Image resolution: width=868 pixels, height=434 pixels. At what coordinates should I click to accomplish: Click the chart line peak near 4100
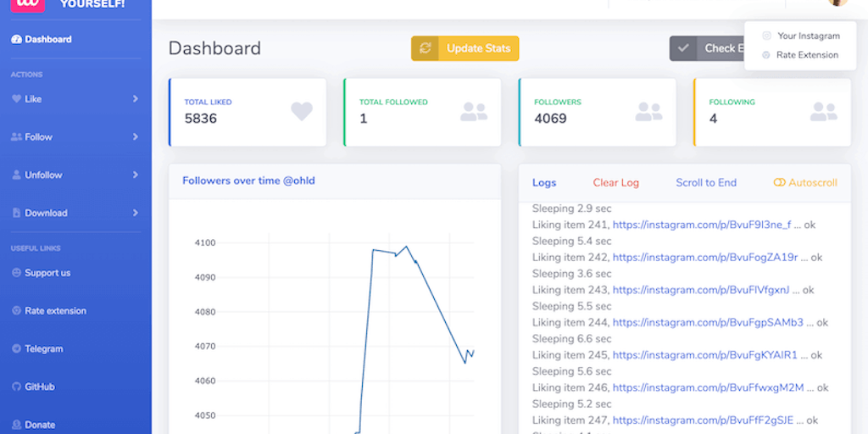point(406,247)
